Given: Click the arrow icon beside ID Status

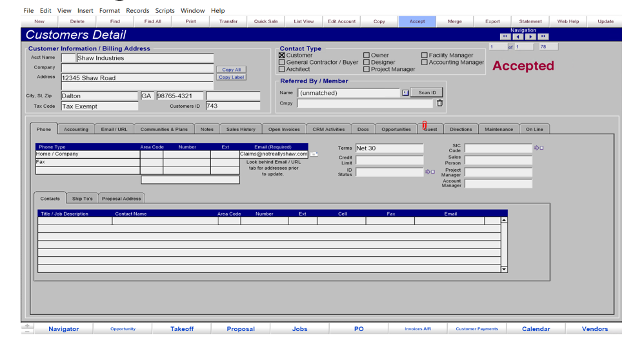Looking at the screenshot, I should coord(430,172).
